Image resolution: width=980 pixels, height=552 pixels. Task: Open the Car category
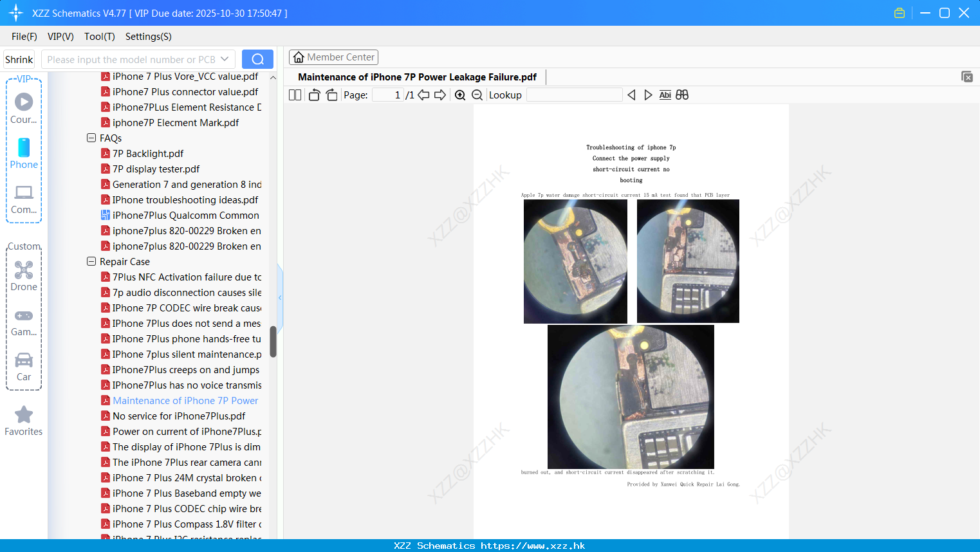24,367
